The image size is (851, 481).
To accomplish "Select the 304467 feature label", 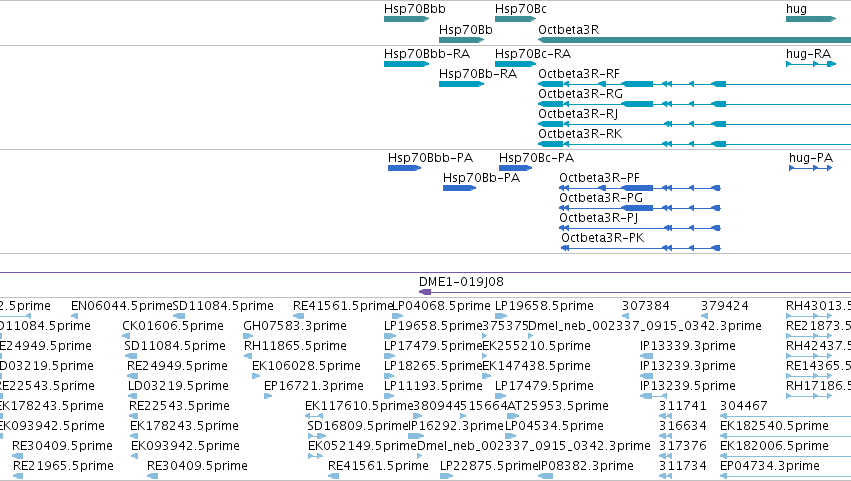I will [744, 406].
